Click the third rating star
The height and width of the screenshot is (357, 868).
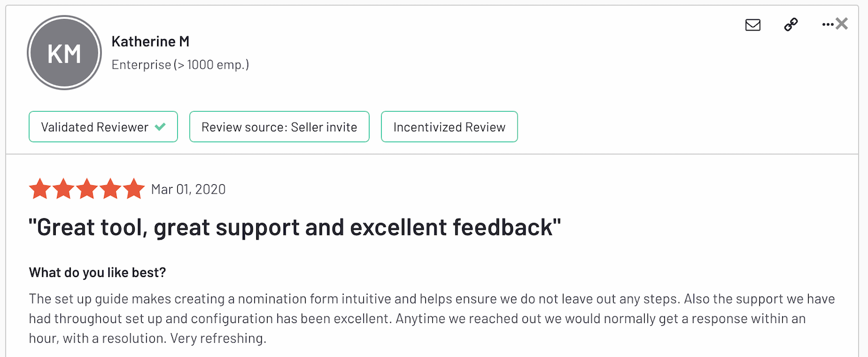coord(87,189)
